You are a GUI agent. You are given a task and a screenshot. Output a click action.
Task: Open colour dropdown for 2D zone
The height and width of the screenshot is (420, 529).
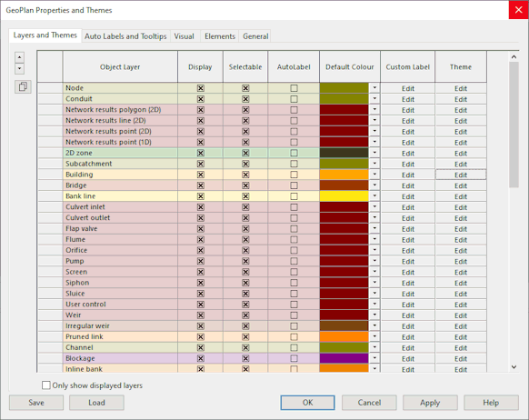374,153
